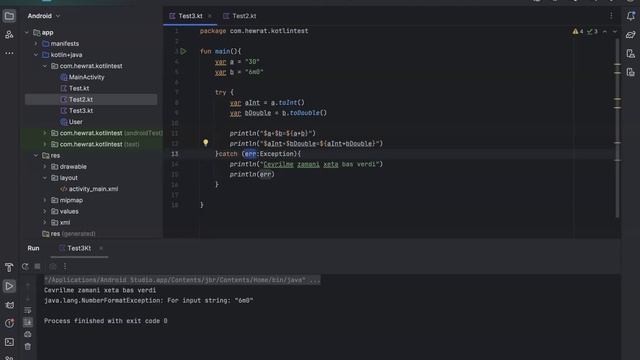The width and height of the screenshot is (640, 360).
Task: Click the warnings count indicator in editor
Action: tap(578, 31)
